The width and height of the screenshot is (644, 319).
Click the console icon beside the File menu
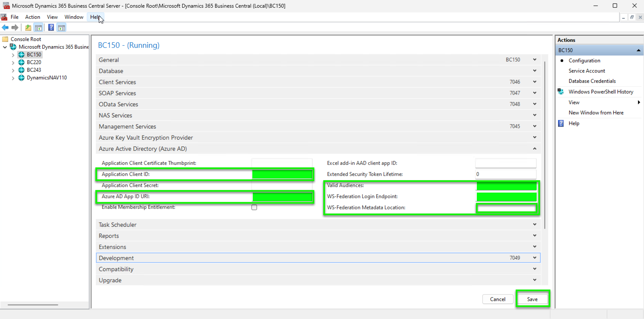(x=4, y=17)
